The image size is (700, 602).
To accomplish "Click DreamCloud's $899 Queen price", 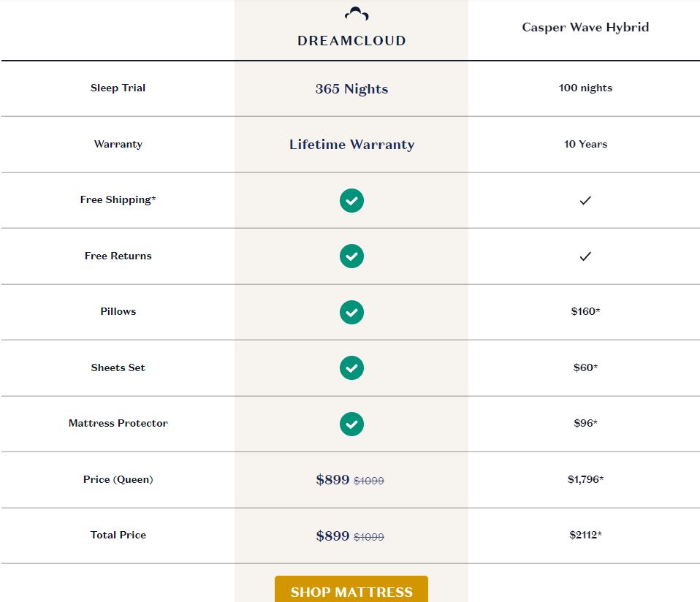I will coord(332,479).
